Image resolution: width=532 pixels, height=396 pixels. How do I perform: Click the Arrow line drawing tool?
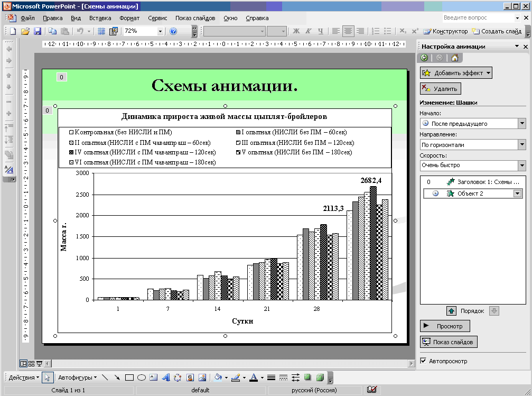tap(117, 377)
